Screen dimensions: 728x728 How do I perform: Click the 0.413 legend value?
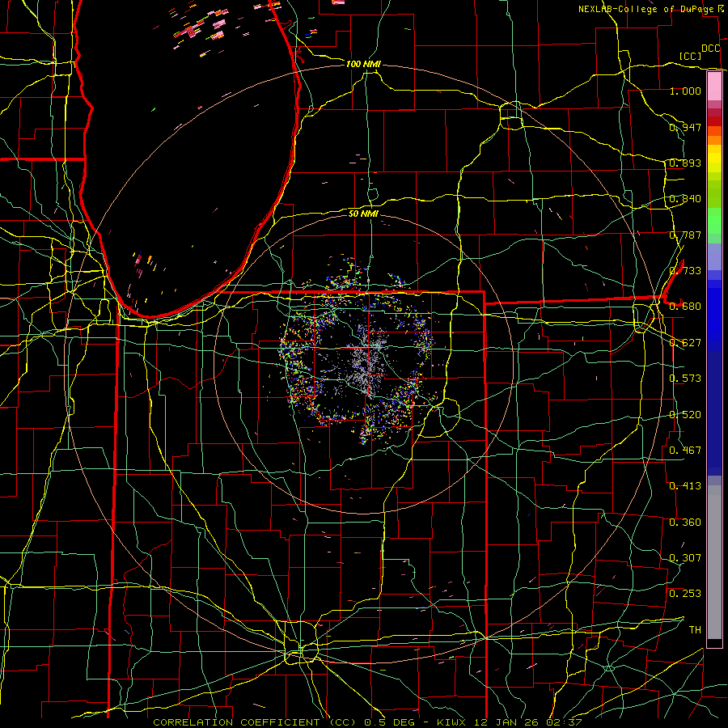[685, 486]
